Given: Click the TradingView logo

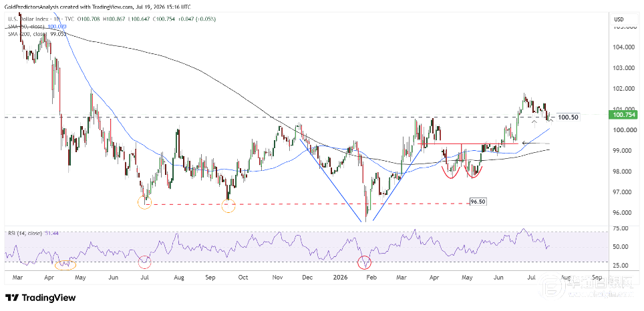Looking at the screenshot, I should point(40,298).
